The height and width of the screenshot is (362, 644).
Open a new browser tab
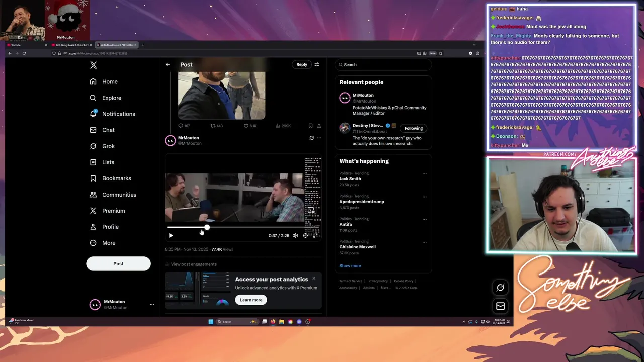click(x=143, y=45)
